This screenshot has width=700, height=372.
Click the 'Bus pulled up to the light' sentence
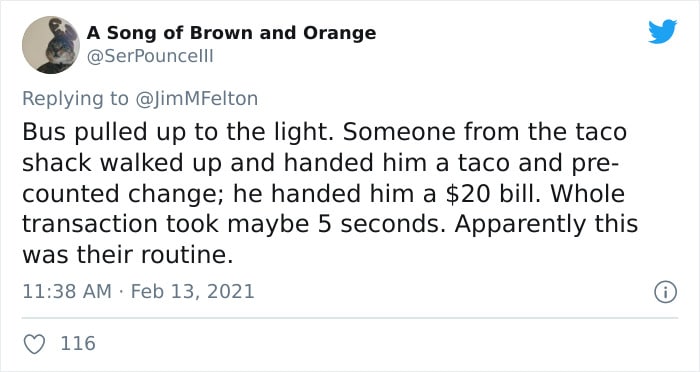click(178, 133)
